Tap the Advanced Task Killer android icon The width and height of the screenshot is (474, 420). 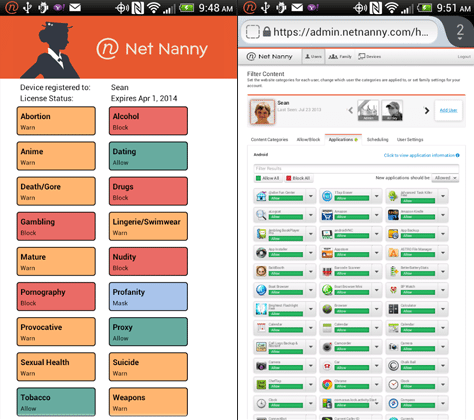[x=393, y=196]
